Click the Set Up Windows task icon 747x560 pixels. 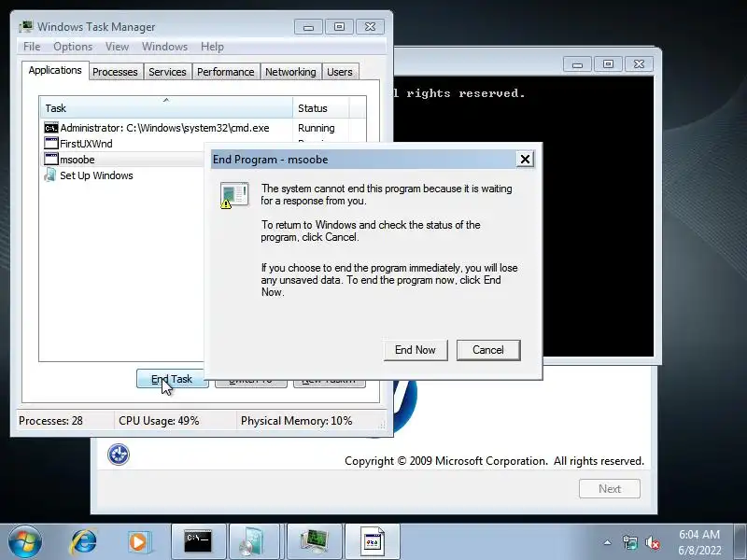(x=50, y=175)
